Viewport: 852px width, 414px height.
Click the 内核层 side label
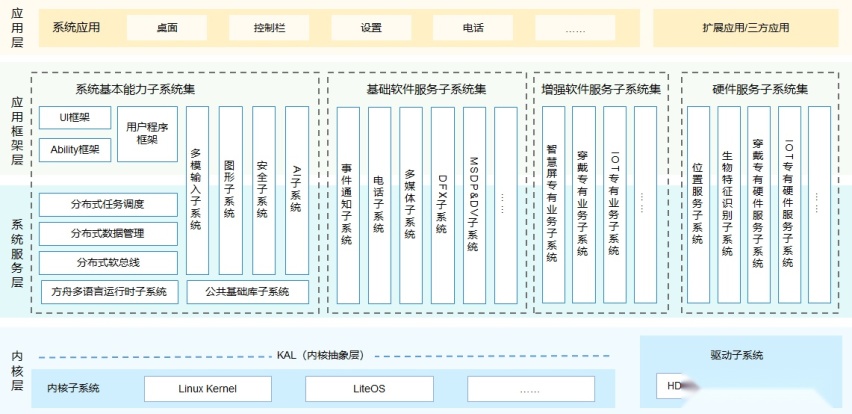(x=17, y=371)
